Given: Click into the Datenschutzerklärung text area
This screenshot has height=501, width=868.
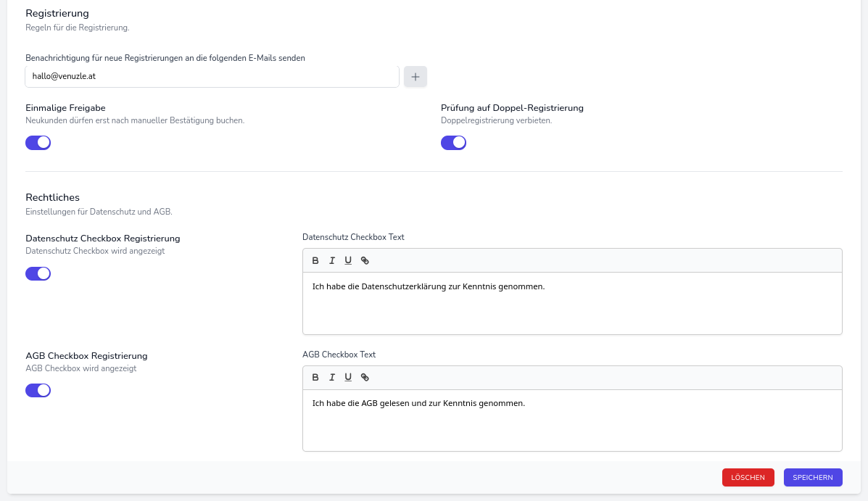Looking at the screenshot, I should [571, 302].
